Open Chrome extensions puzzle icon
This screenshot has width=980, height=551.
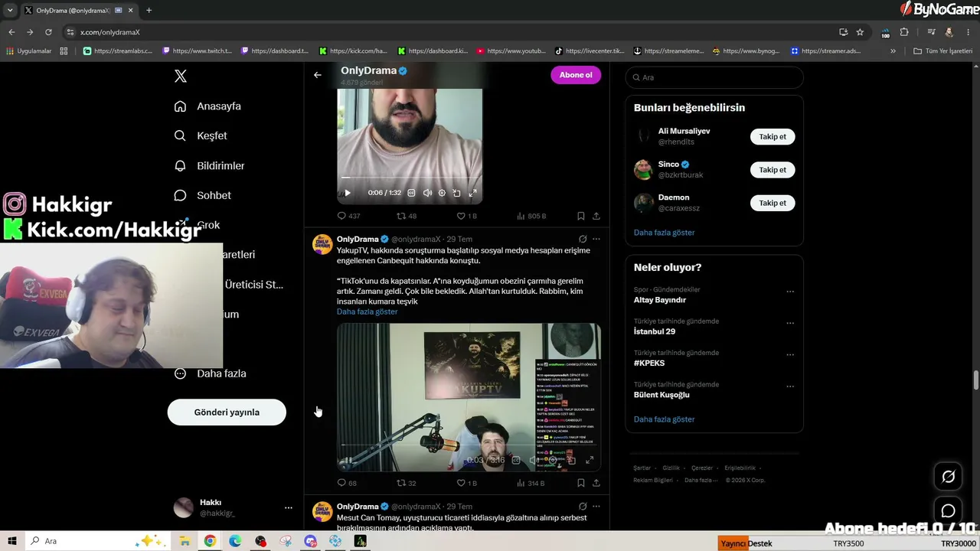point(904,32)
